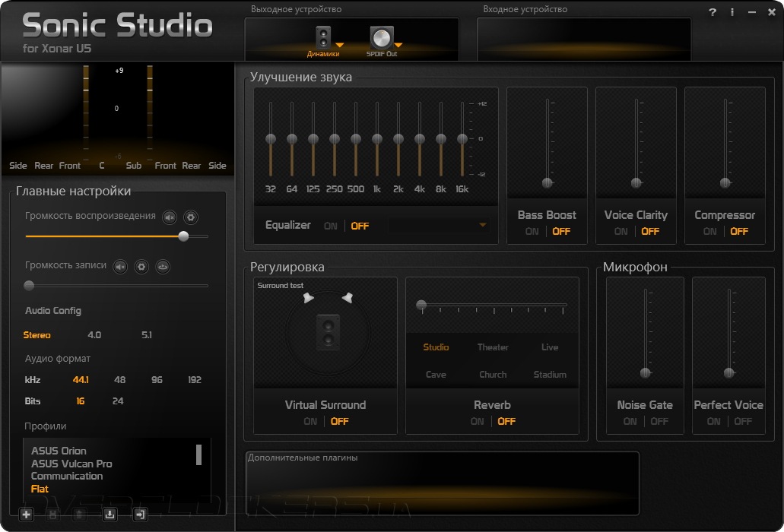The width and height of the screenshot is (784, 532).
Task: Add a new profile with plus icon
Action: tap(27, 514)
